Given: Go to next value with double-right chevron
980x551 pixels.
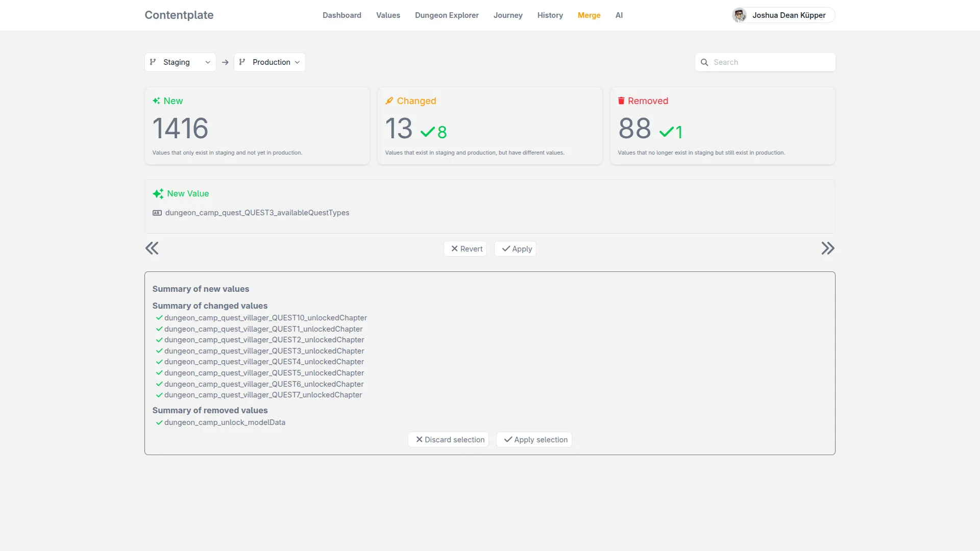Looking at the screenshot, I should [x=828, y=248].
